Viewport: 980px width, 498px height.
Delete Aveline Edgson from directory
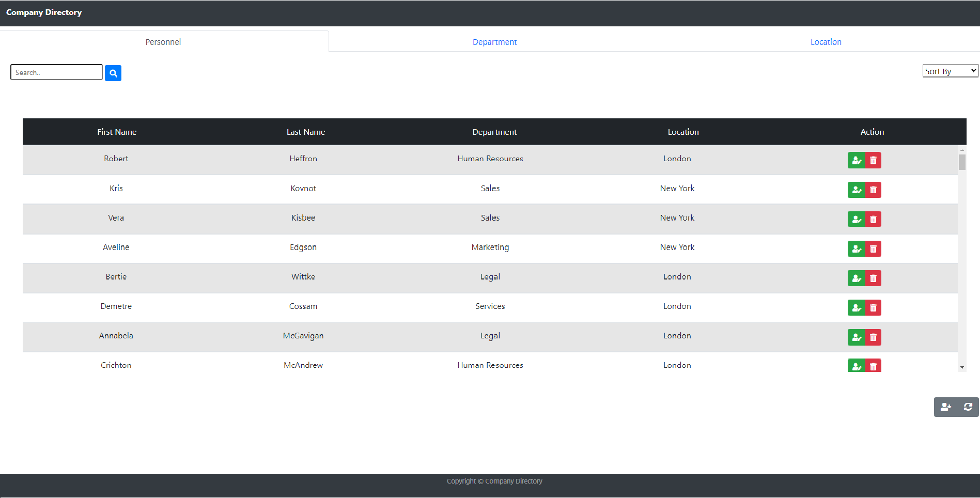tap(873, 248)
